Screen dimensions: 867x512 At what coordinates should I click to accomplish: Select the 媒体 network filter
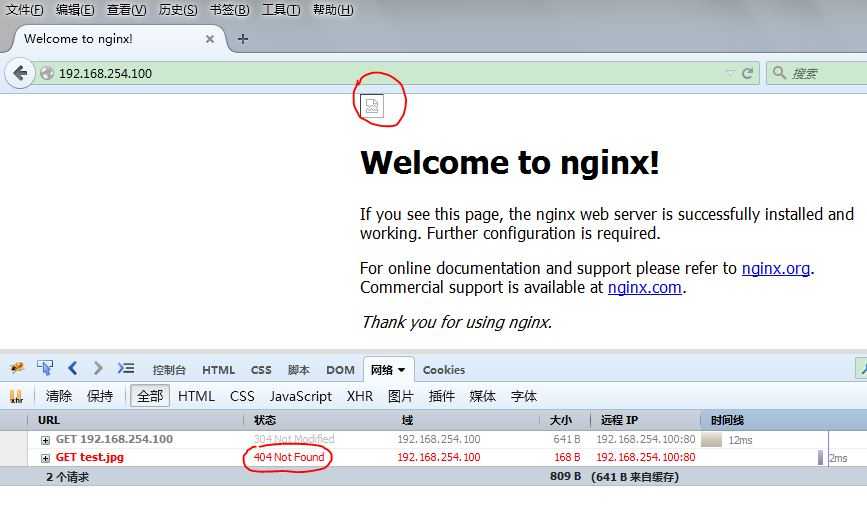point(482,396)
